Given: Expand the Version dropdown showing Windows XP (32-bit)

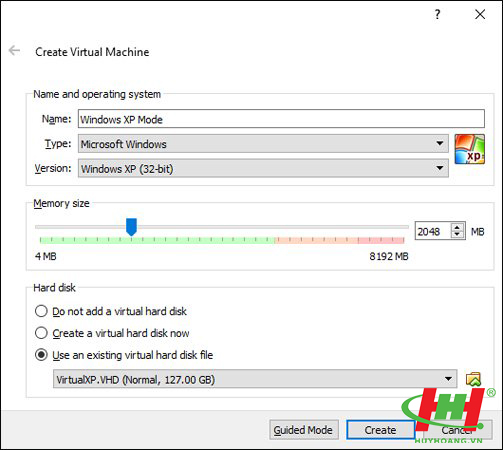Looking at the screenshot, I should coord(263,168).
